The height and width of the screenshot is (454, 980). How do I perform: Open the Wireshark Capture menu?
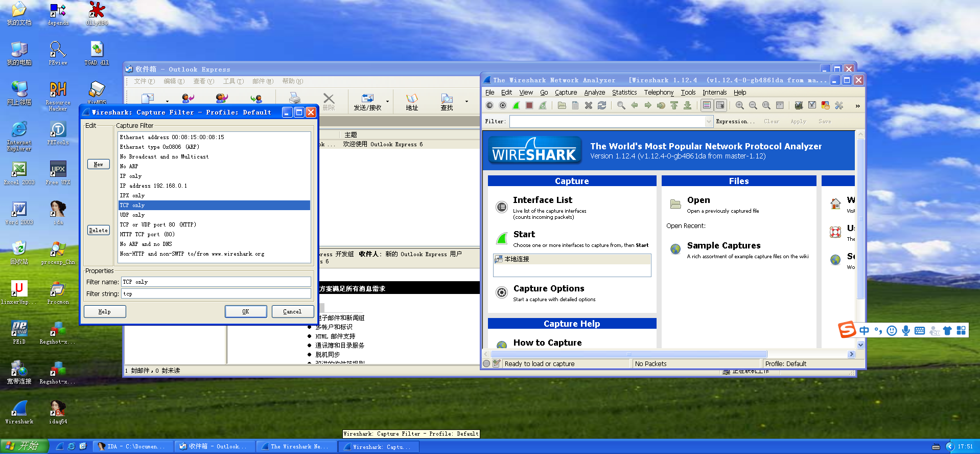click(566, 93)
